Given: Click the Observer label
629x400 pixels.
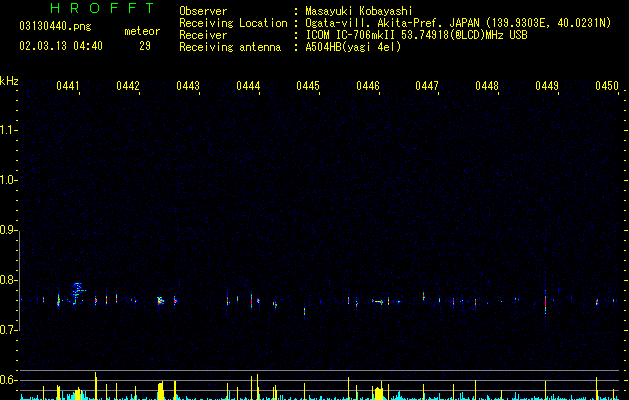Looking at the screenshot, I should tap(203, 11).
